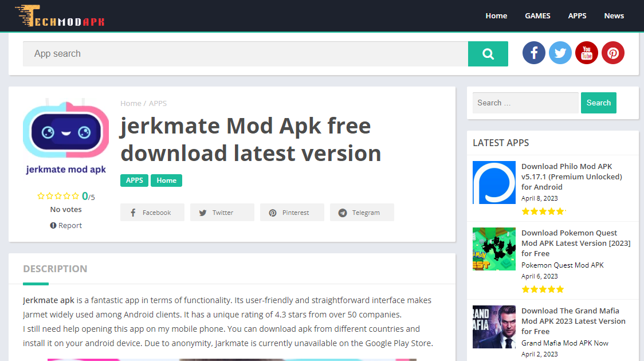The image size is (644, 361).
Task: Open the YouTube round social icon
Action: (x=587, y=53)
